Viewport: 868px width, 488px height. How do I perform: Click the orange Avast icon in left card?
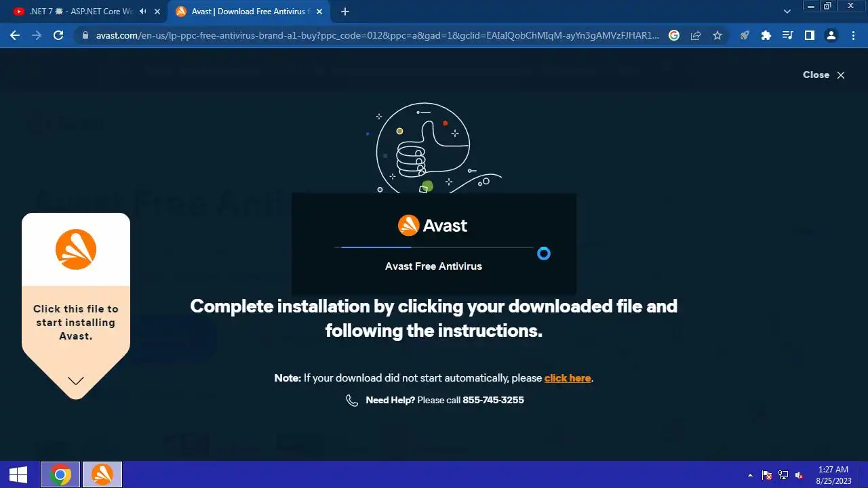(76, 249)
